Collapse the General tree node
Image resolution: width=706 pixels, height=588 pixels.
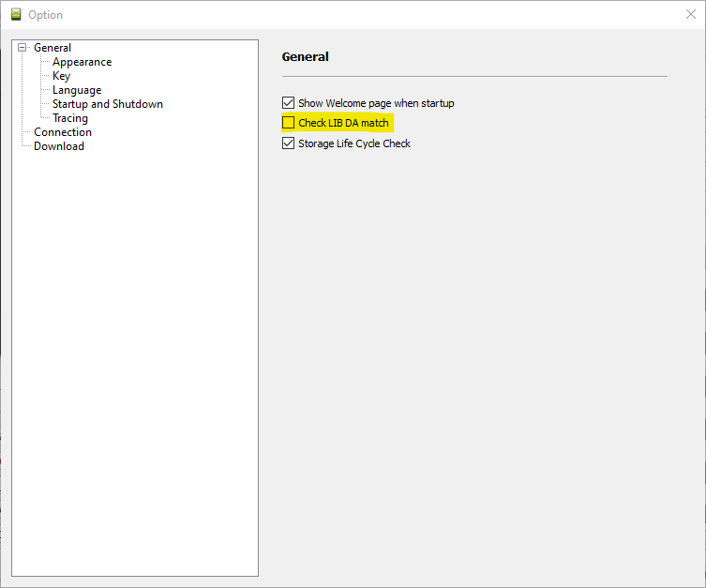22,47
